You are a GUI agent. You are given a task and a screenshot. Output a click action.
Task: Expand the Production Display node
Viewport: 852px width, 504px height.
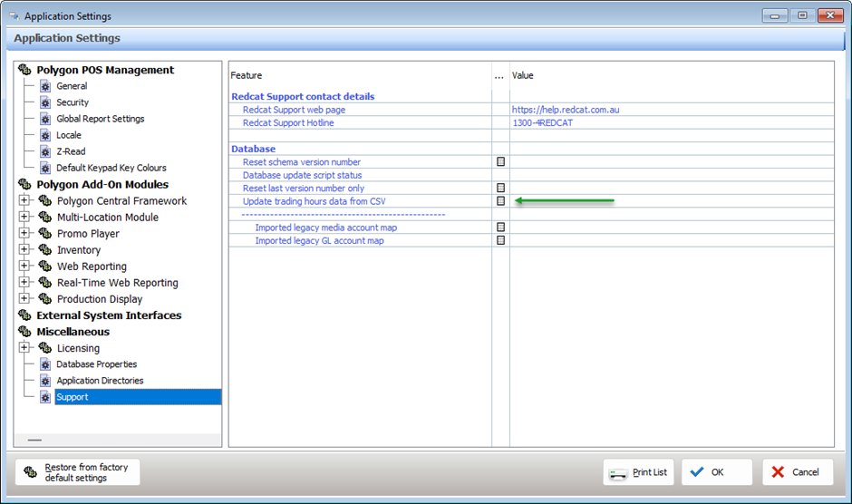(x=24, y=298)
